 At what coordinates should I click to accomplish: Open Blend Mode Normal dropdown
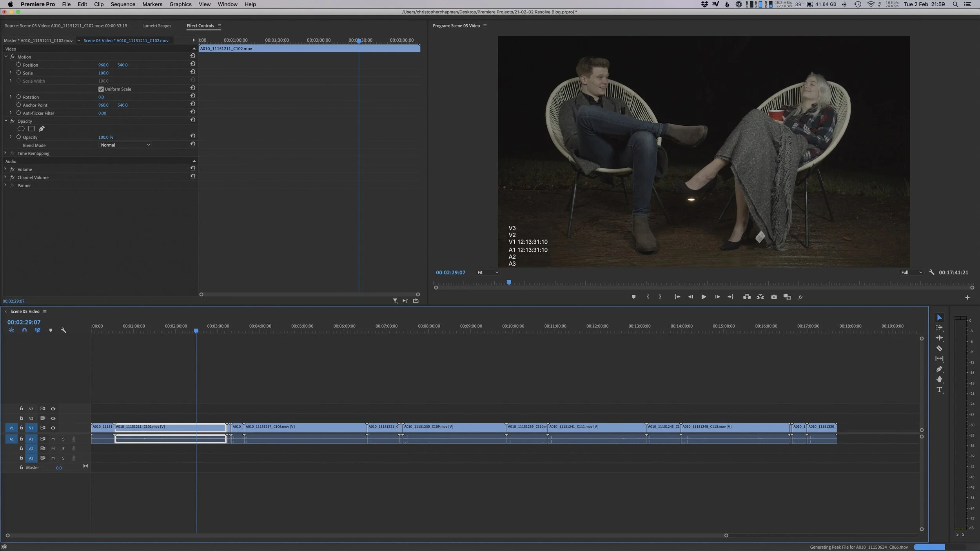pyautogui.click(x=125, y=145)
